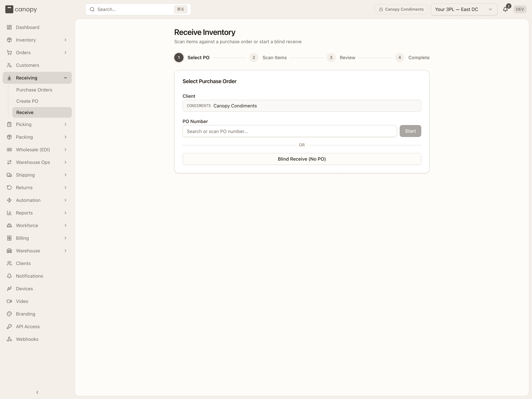Open the Returns menu item
The height and width of the screenshot is (399, 532).
(37, 188)
